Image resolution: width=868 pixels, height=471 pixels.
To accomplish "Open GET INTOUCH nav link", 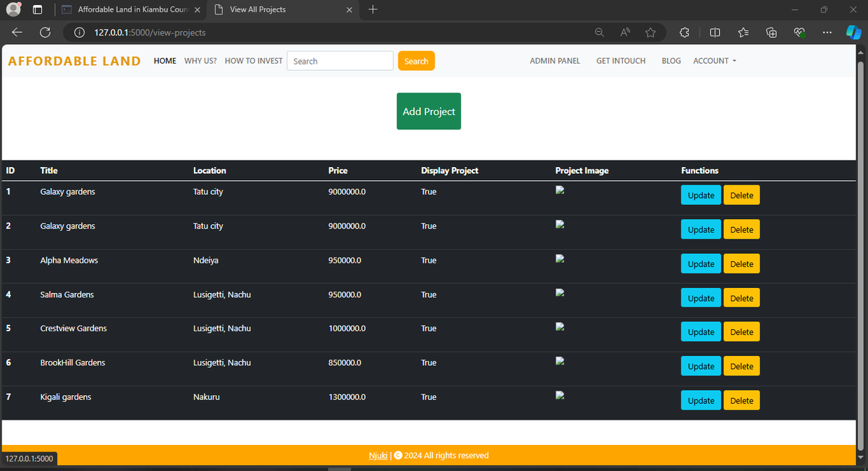I will coord(621,61).
